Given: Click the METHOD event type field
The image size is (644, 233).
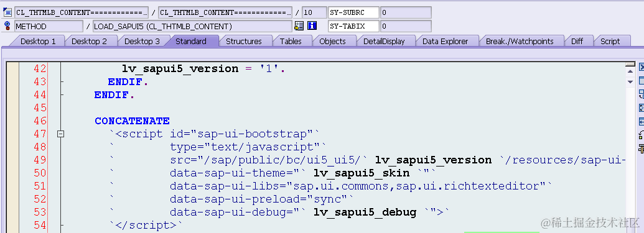Looking at the screenshot, I should [x=49, y=26].
